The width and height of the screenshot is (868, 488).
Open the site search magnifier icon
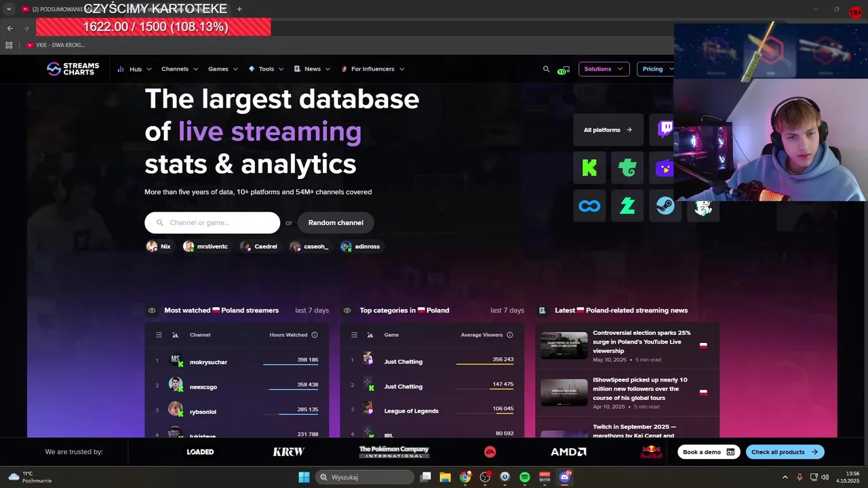[x=547, y=69]
